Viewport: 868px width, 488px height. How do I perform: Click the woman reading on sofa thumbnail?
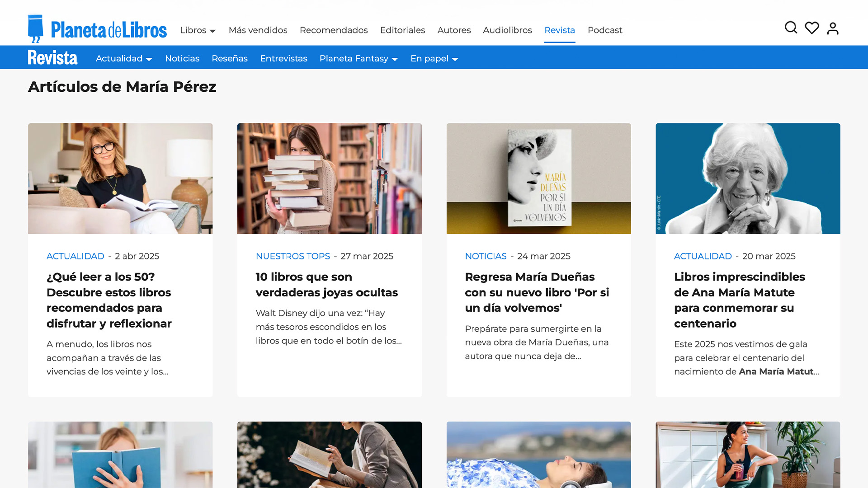click(120, 178)
